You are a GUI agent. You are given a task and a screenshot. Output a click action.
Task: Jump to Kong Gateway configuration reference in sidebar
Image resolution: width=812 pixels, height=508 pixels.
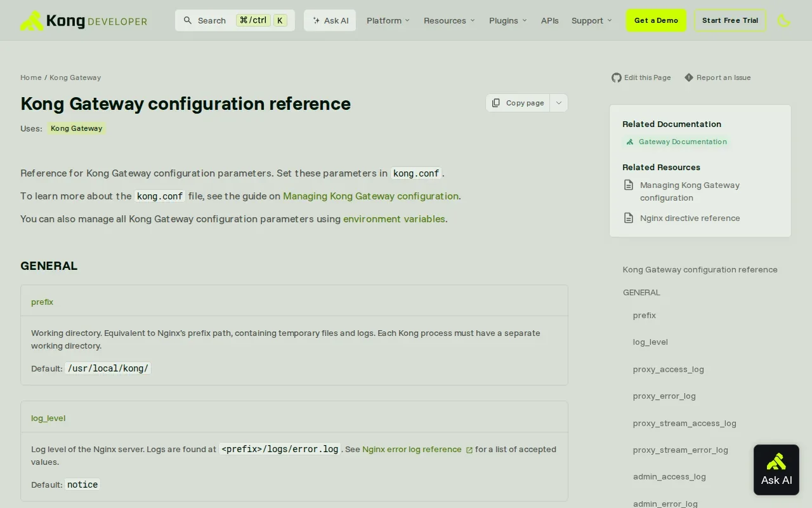coord(700,269)
